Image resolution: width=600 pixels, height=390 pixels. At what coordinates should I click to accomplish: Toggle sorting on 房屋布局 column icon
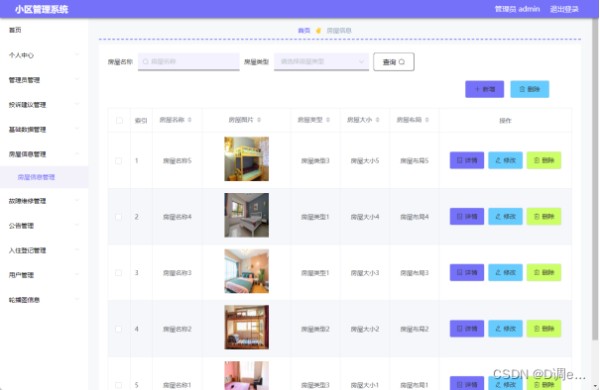(427, 120)
